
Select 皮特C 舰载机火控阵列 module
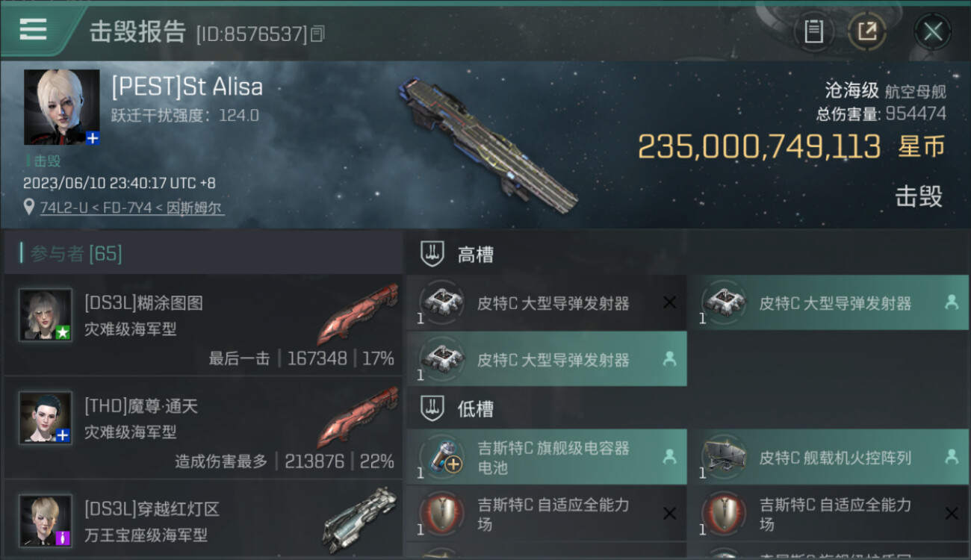coord(828,457)
